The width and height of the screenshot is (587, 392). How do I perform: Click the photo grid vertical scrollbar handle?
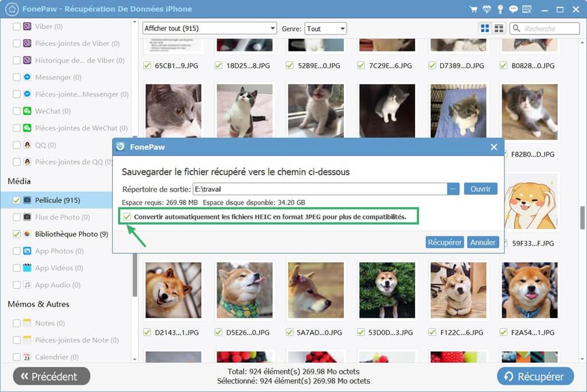(582, 217)
